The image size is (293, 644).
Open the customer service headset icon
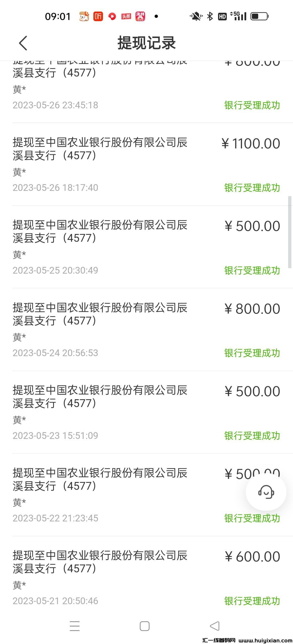pyautogui.click(x=266, y=492)
